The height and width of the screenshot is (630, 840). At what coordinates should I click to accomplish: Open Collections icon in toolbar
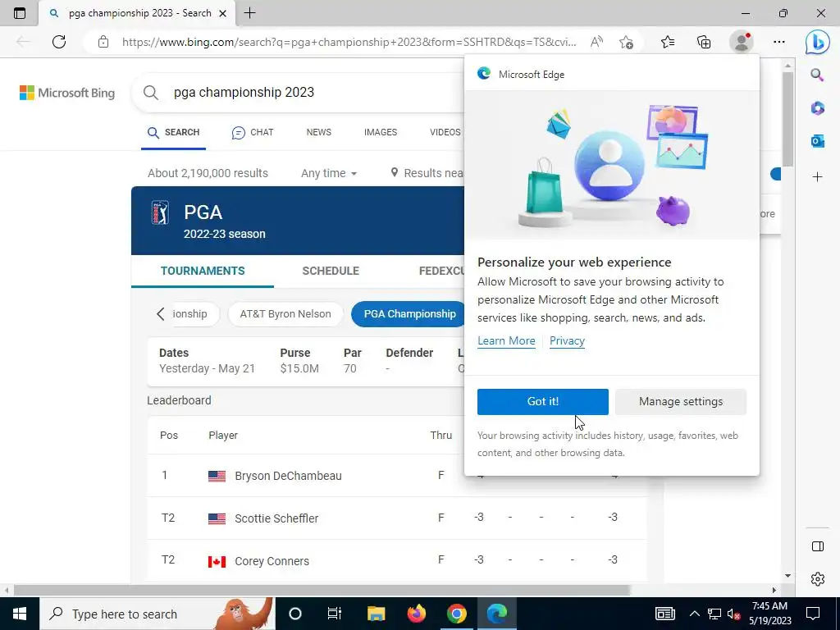(704, 42)
